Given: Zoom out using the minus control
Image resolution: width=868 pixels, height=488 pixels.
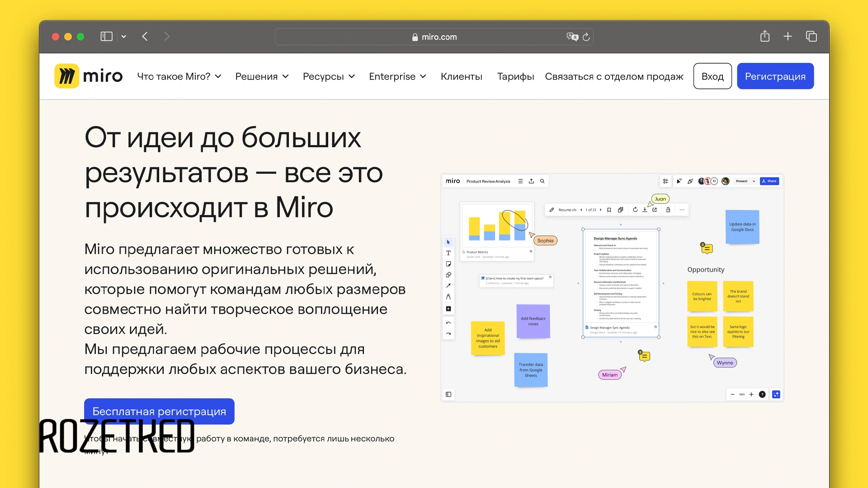Looking at the screenshot, I should (x=732, y=394).
